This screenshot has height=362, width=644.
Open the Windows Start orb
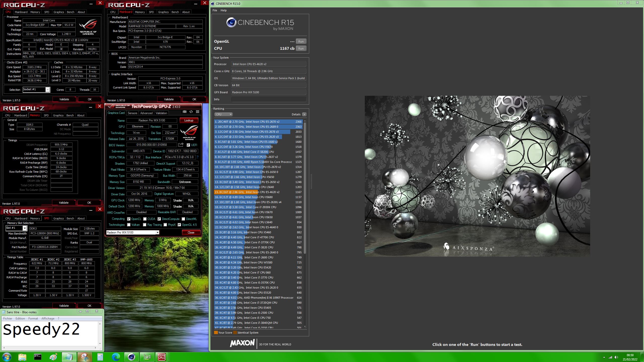pos(7,357)
